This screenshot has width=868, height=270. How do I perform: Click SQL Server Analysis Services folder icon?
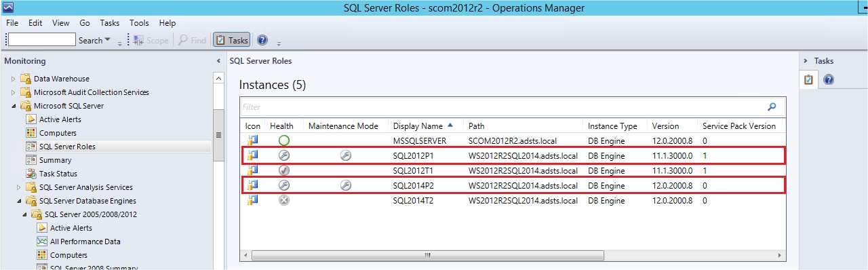click(31, 187)
